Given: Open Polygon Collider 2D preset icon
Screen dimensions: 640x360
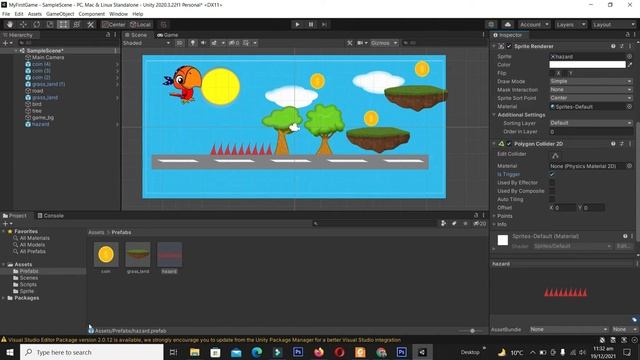Looking at the screenshot, I should (622, 144).
